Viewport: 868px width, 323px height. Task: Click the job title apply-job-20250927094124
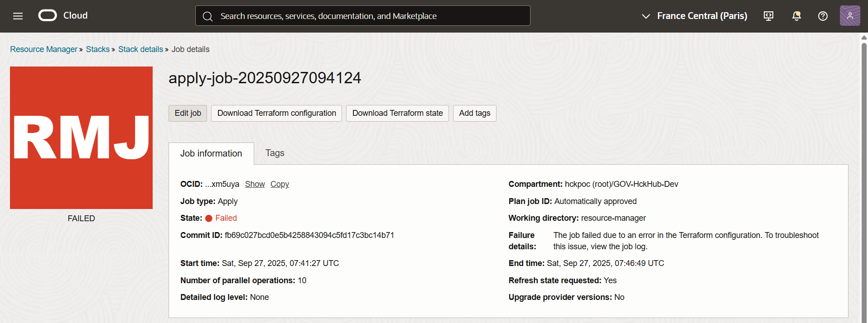point(265,78)
